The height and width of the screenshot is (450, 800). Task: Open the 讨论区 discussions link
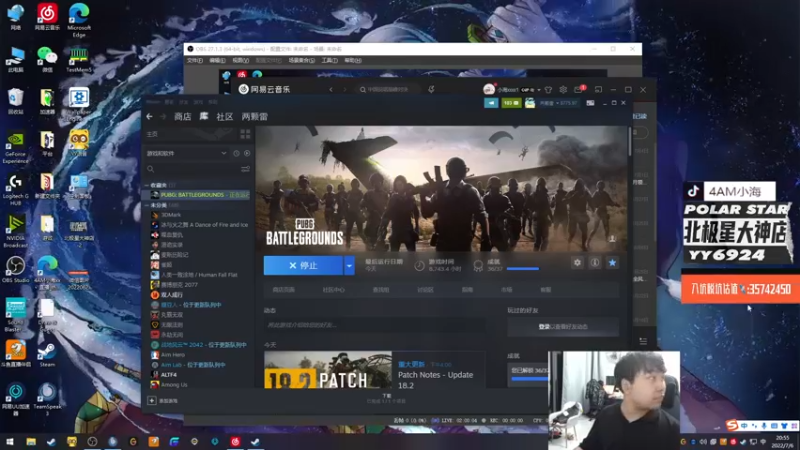pyautogui.click(x=425, y=290)
